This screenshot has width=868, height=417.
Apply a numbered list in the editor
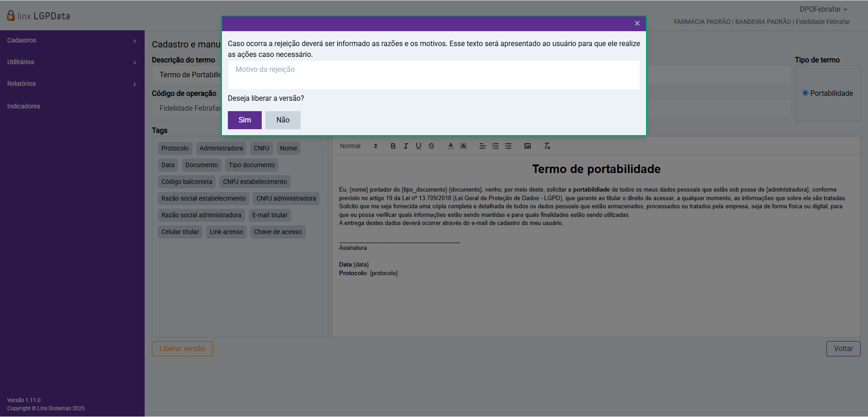point(495,146)
